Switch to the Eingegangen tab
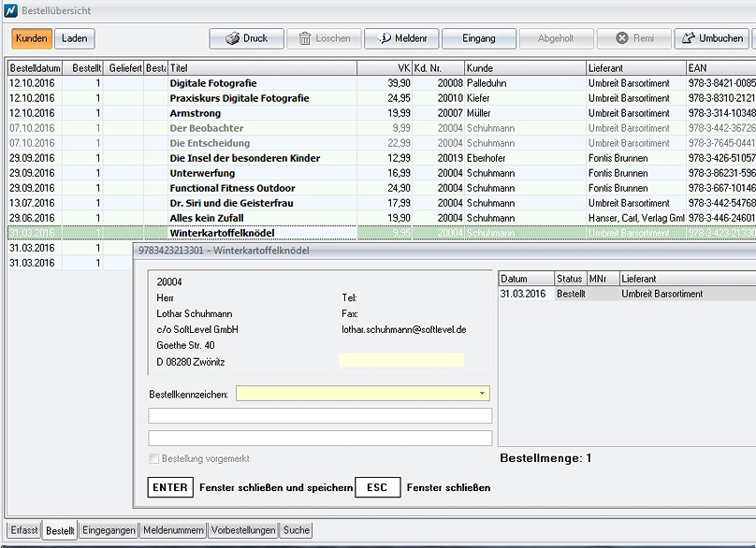 109,530
